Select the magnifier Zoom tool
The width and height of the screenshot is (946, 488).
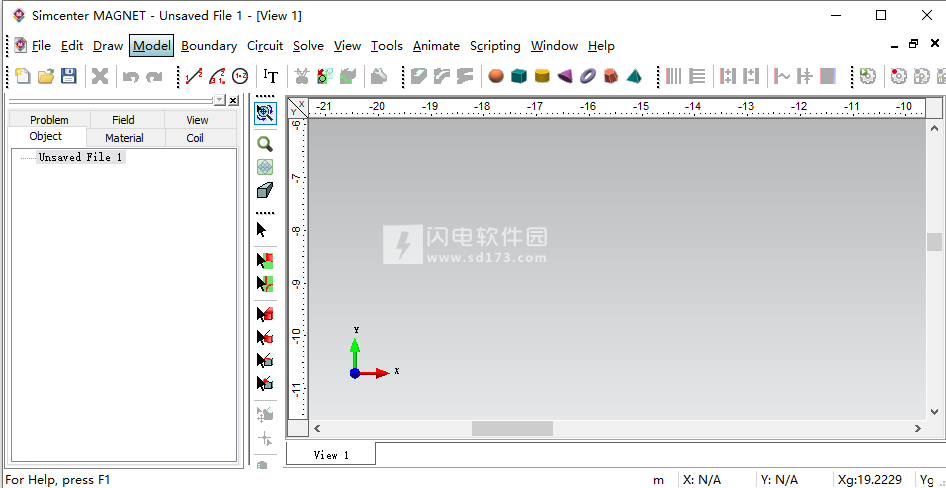click(x=265, y=144)
